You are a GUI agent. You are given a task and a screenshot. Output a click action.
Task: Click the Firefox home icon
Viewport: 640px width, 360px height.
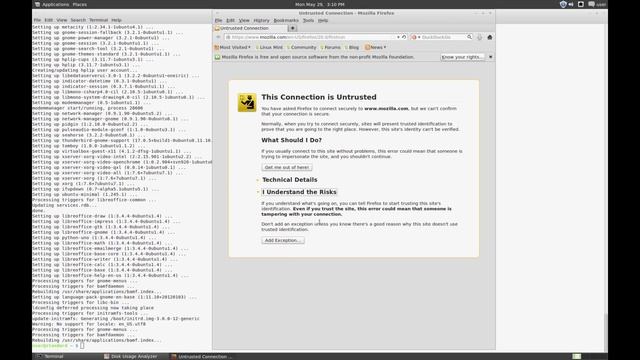click(490, 37)
